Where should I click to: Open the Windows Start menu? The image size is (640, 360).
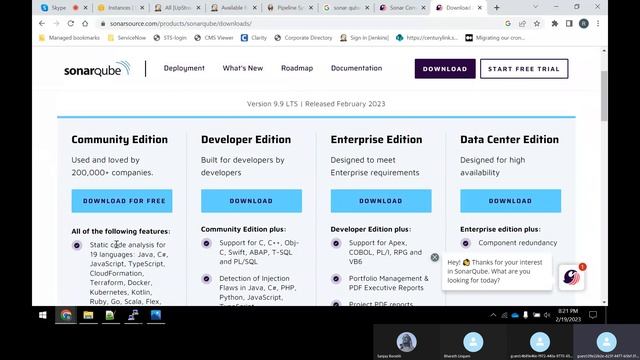pyautogui.click(x=42, y=315)
